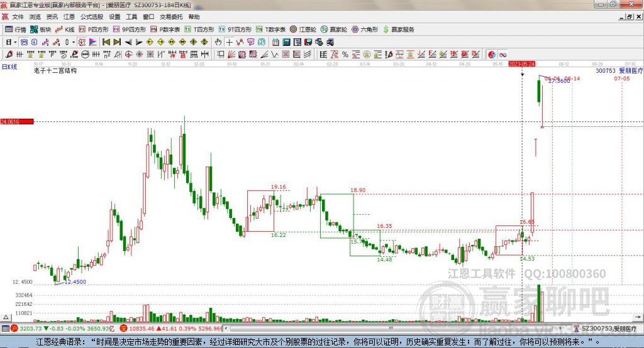Viewport: 644px width, 348px height.
Task: Toggle the crosshair cursor tool
Action: 230,42
